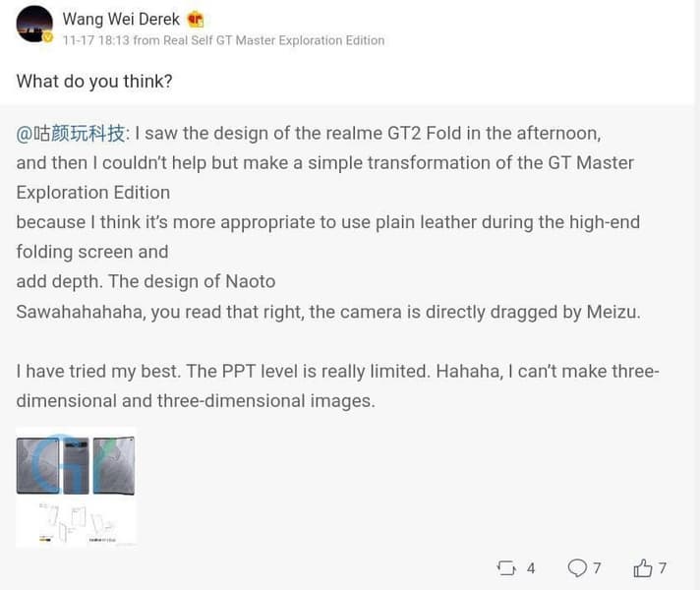Open Wang Wei Derek's profile avatar
This screenshot has height=590, width=700.
34,23
